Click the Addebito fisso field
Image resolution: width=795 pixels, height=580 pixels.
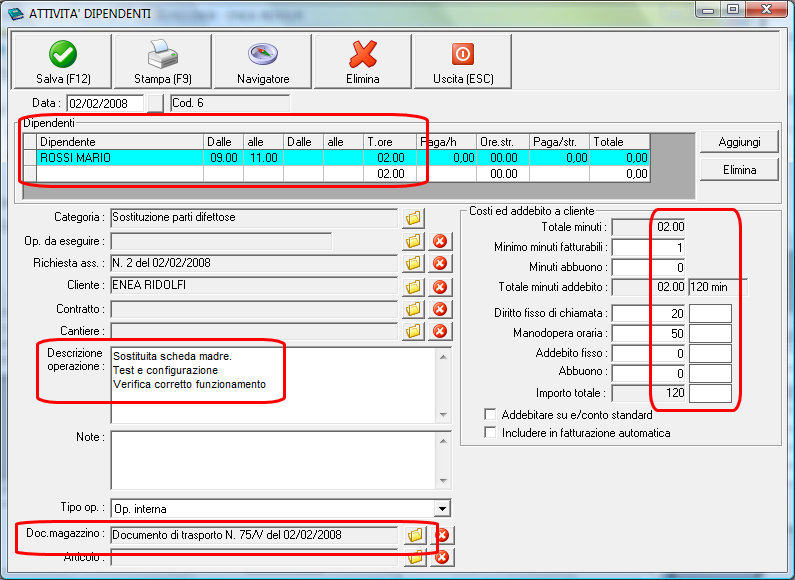648,353
